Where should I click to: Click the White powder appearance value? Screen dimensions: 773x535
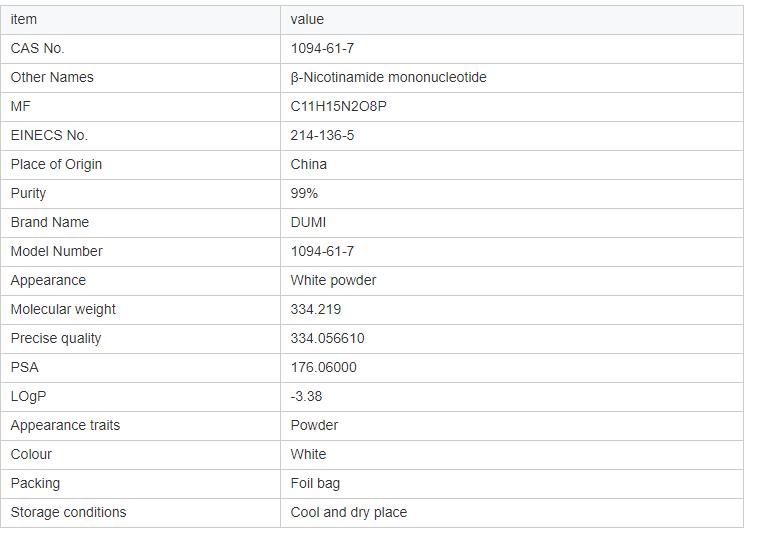click(x=333, y=280)
